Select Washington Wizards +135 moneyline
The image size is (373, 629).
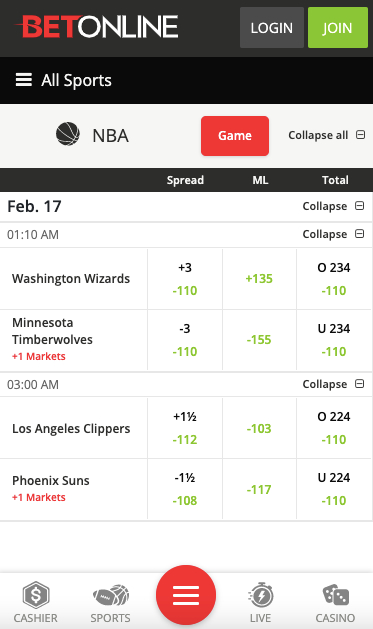tap(259, 279)
